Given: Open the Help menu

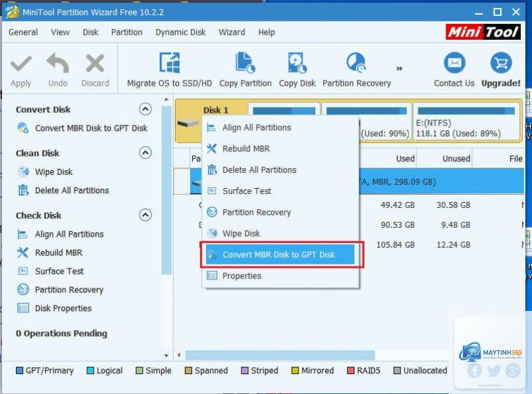Looking at the screenshot, I should coord(267,33).
